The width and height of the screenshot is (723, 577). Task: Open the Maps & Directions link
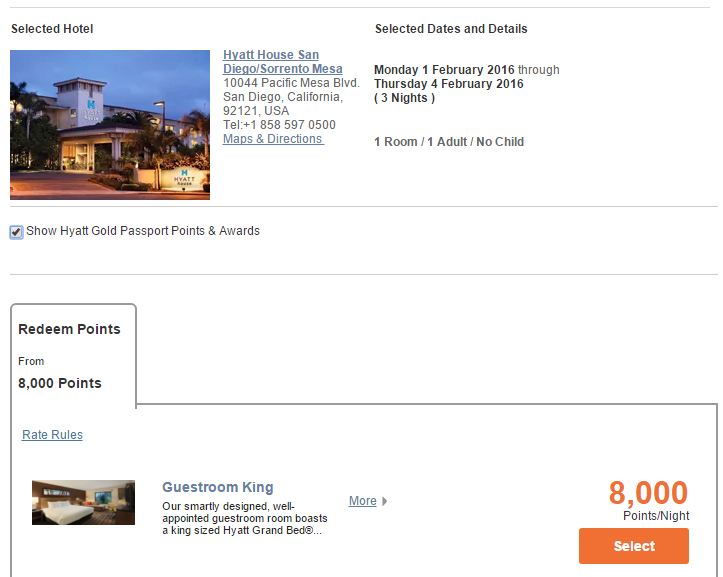[273, 139]
